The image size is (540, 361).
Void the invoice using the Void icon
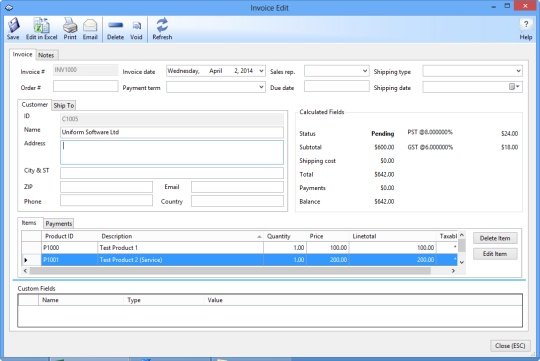click(x=136, y=29)
